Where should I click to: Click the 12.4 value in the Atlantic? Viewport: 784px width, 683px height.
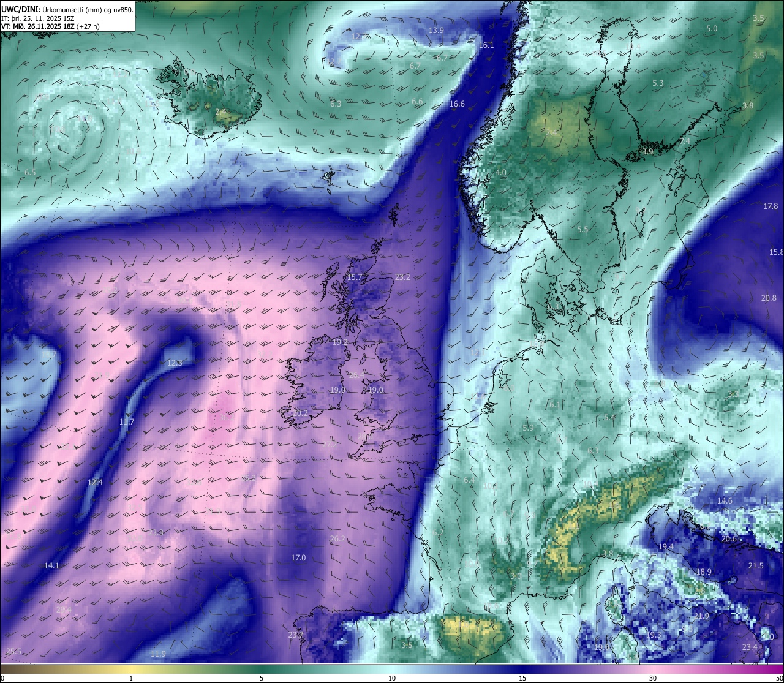[95, 483]
